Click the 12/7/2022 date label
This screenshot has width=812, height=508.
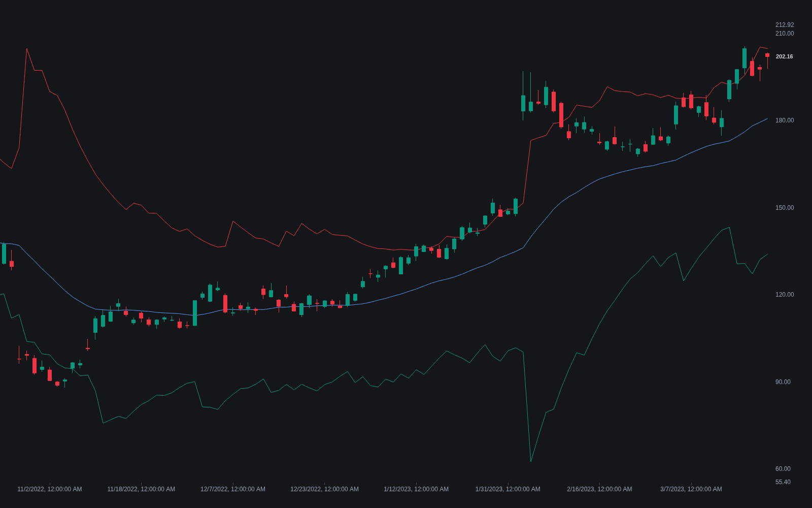click(x=233, y=489)
